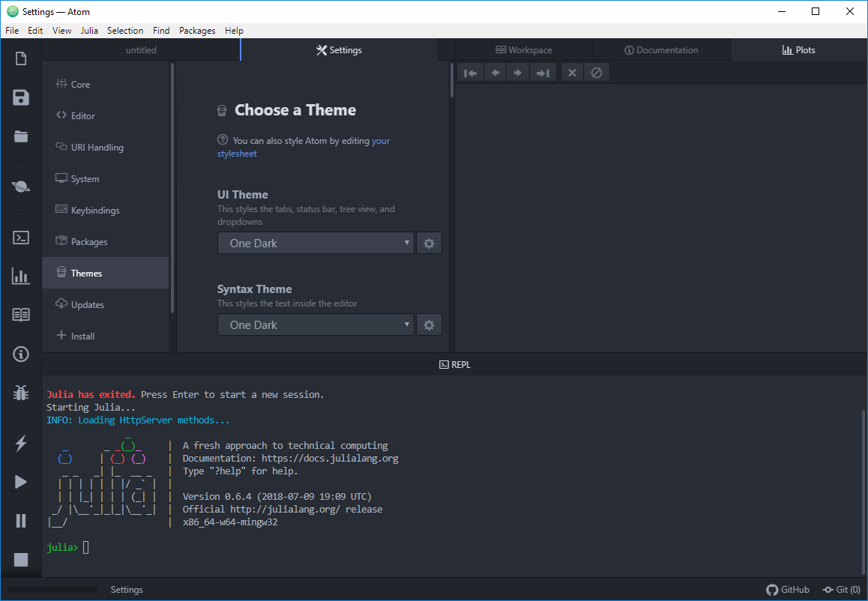Image resolution: width=868 pixels, height=601 pixels.
Task: Click the gear button beside UI Theme dropdown
Action: tap(429, 244)
